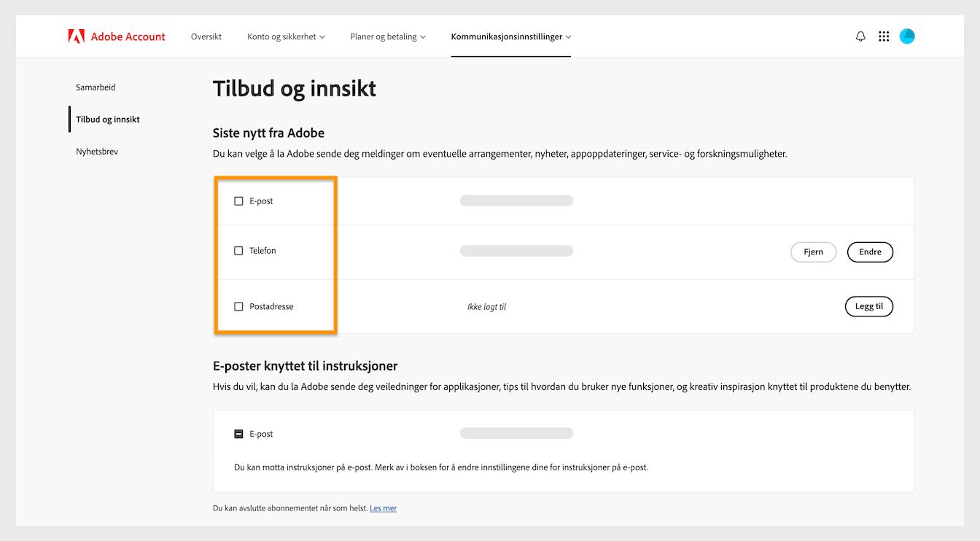Viewport: 980px width, 541px height.
Task: Select Tilbud og innsikt in the sidebar
Action: click(x=106, y=119)
